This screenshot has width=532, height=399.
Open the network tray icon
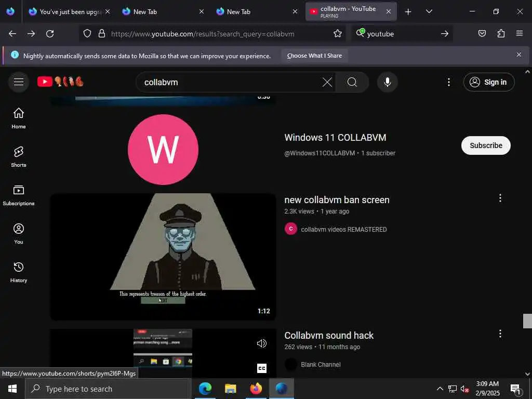[x=453, y=389]
